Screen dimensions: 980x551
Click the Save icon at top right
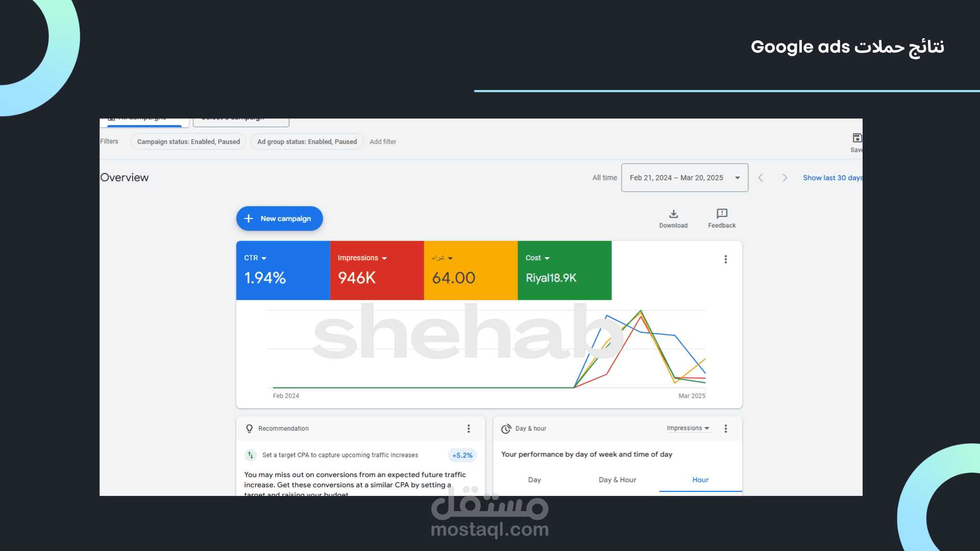(857, 138)
